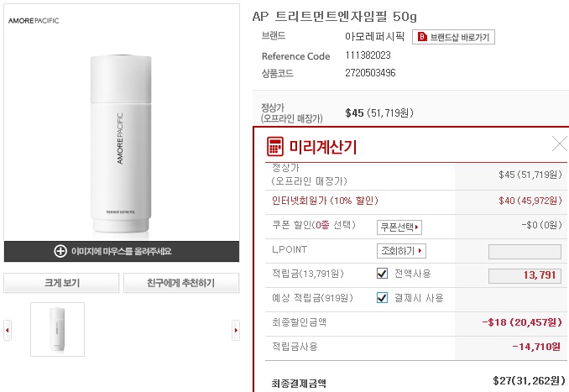Screen dimensions: 569x392
Task: Click the 적립금 field showing 13,791
Action: [525, 275]
